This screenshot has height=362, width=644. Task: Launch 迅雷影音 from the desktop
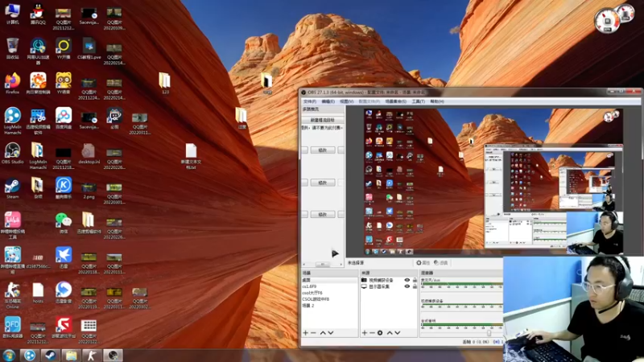64,293
